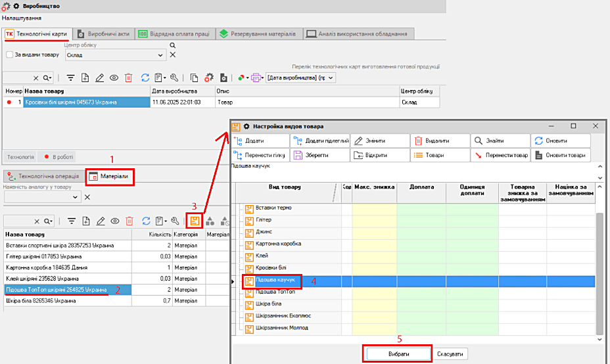The height and width of the screenshot is (364, 610).
Task: Click the refresh icon in the top toolbar
Action: 145,78
